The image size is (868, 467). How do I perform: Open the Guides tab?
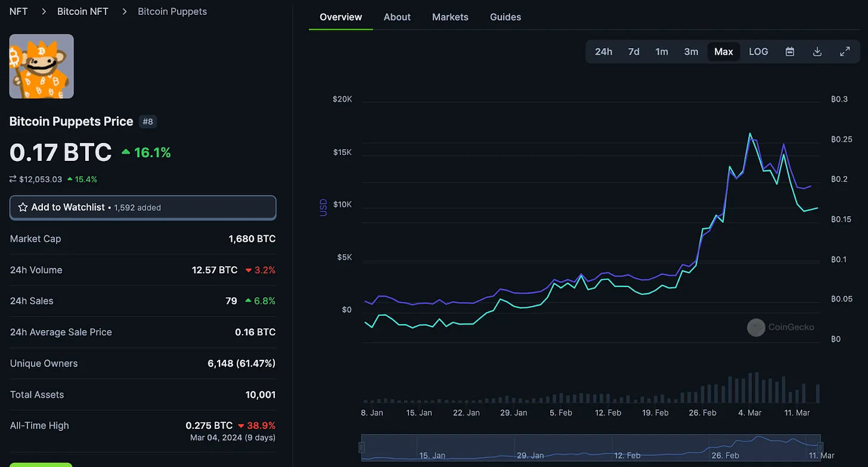tap(506, 17)
